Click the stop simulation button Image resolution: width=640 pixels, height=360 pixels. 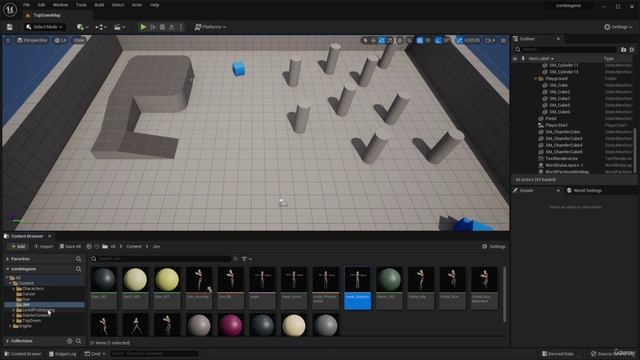coord(162,27)
